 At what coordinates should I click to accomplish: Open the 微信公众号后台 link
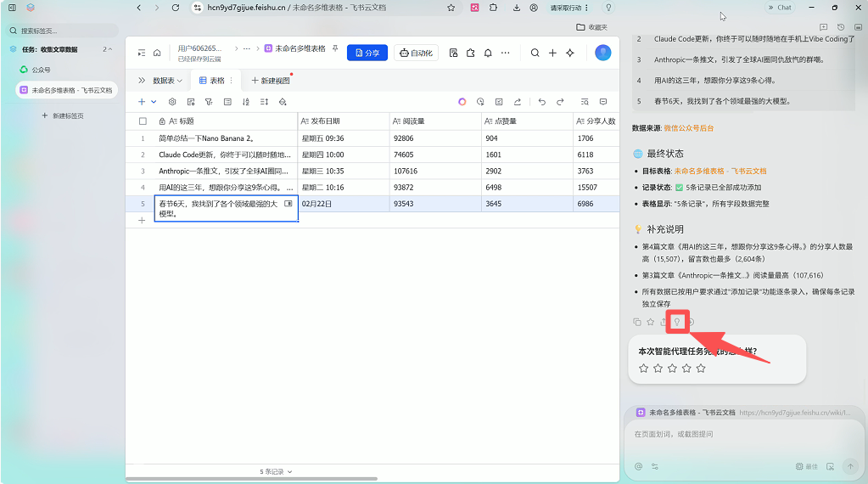[689, 128]
